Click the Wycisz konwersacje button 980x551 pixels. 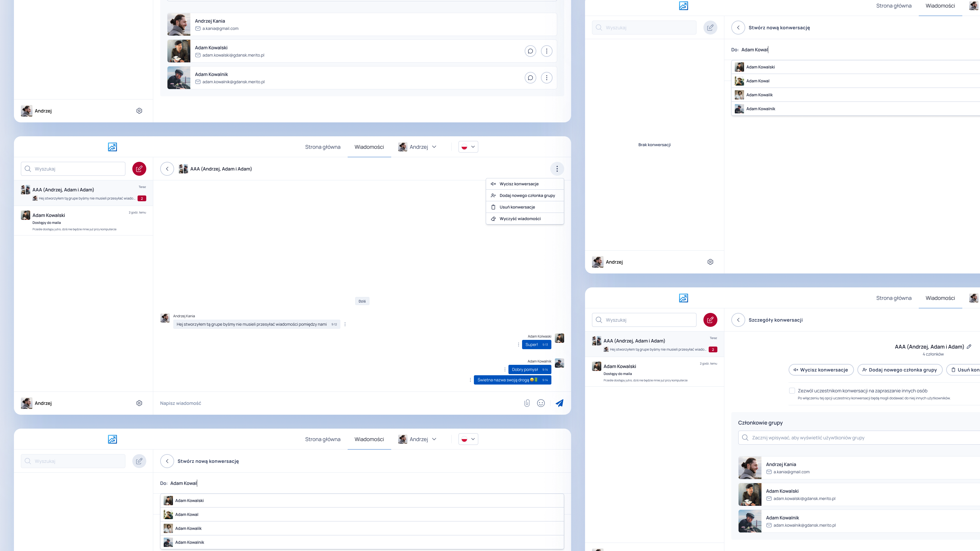point(821,370)
